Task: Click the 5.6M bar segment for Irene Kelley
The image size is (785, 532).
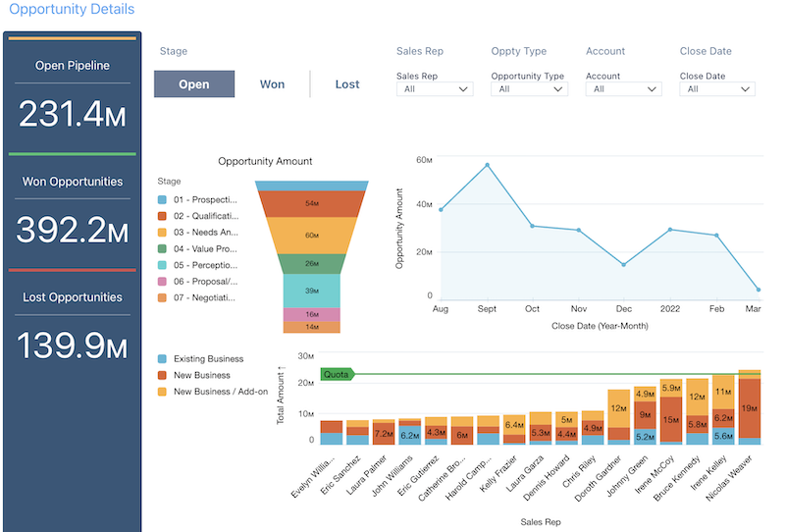Action: point(723,436)
